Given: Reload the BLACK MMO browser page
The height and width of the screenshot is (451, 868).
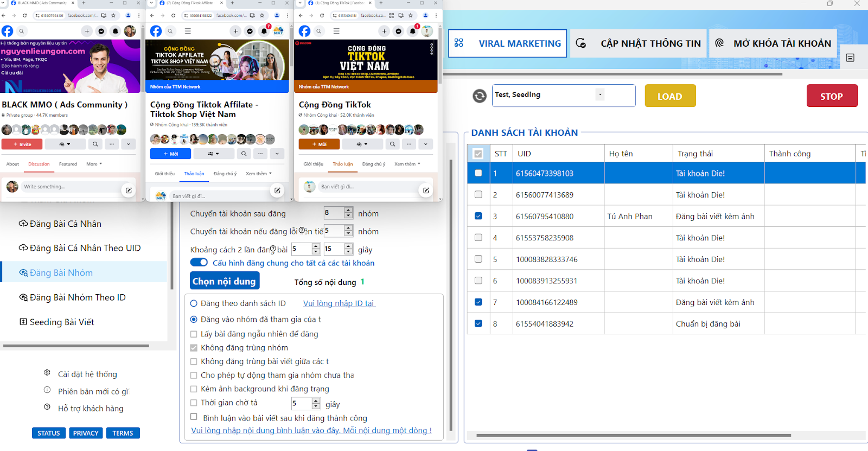Looking at the screenshot, I should pos(24,15).
